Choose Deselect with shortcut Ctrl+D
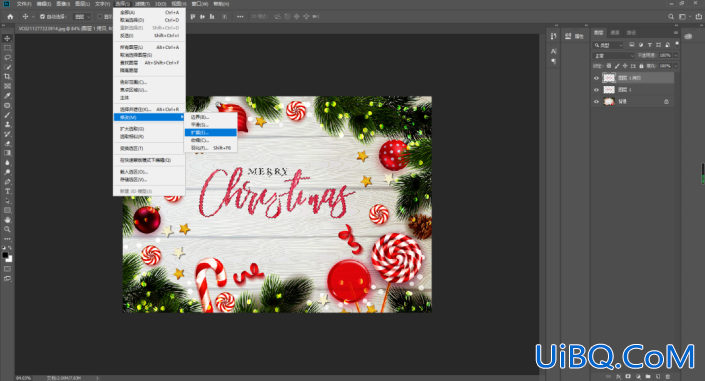705x381 pixels. click(x=149, y=20)
